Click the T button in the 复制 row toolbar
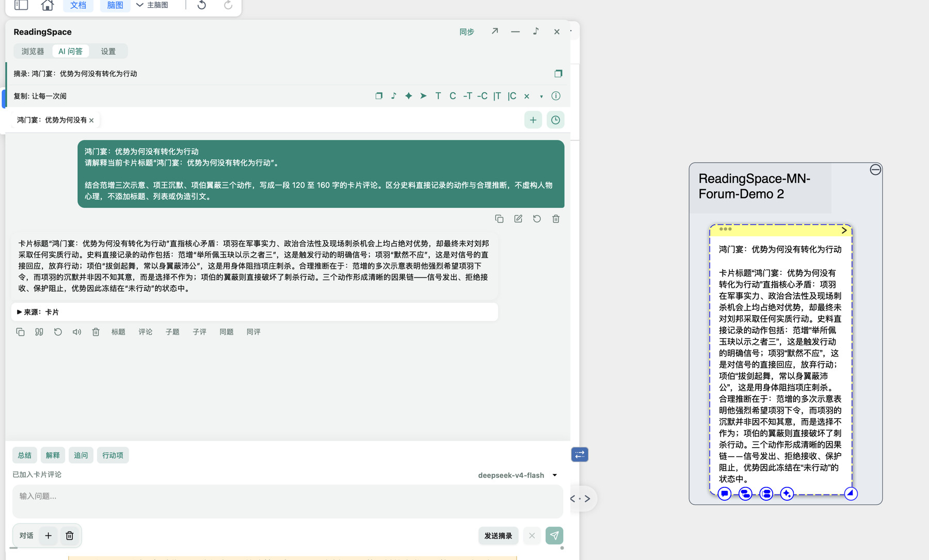Viewport: 929px width, 560px height. (x=438, y=96)
